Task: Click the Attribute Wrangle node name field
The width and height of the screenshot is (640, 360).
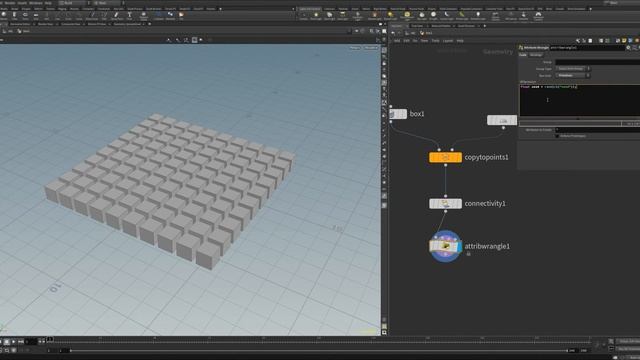Action: pyautogui.click(x=587, y=48)
